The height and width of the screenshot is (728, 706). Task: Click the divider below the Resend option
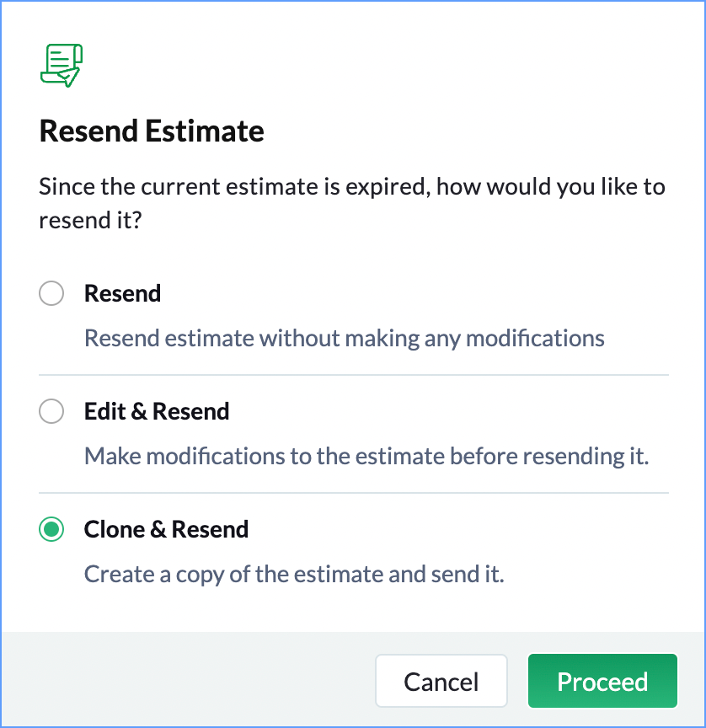tap(354, 375)
